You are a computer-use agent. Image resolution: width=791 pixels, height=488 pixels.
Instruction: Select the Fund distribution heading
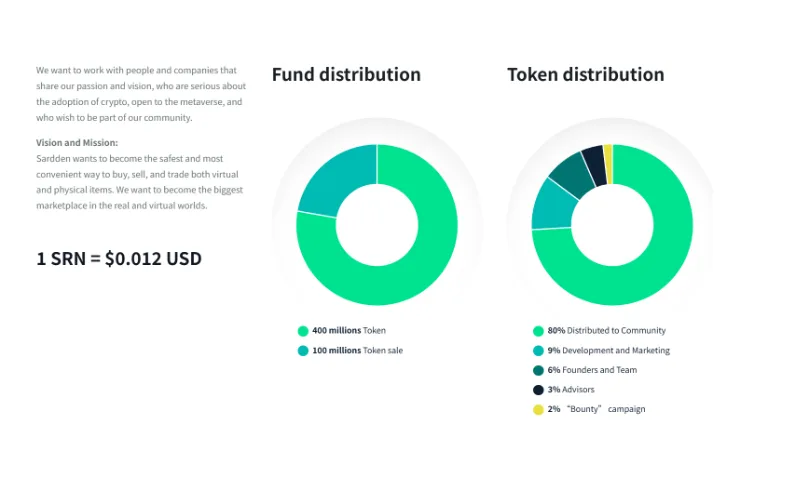[x=346, y=75]
